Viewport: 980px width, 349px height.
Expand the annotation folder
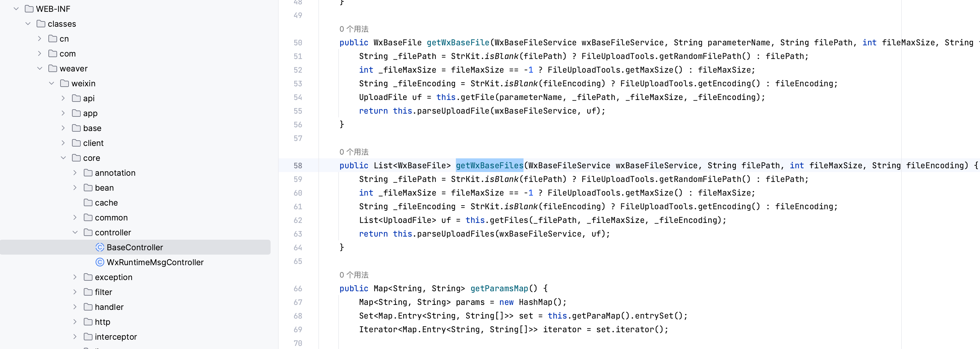(75, 173)
